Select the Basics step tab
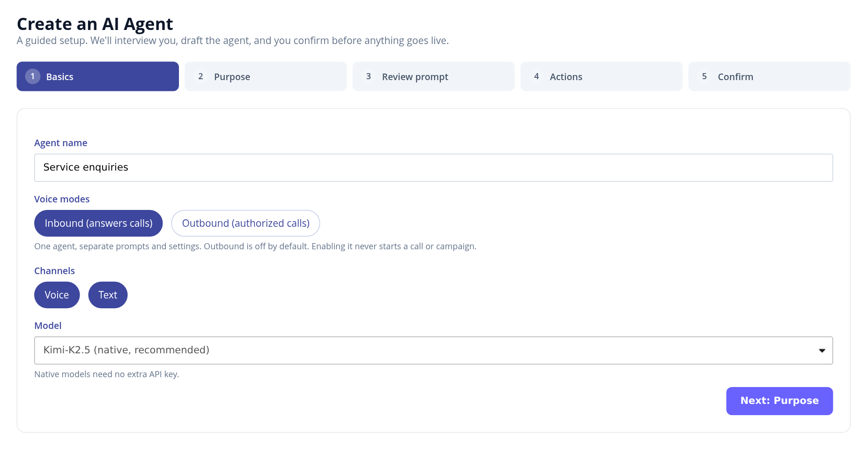The width and height of the screenshot is (868, 462). 97,76
